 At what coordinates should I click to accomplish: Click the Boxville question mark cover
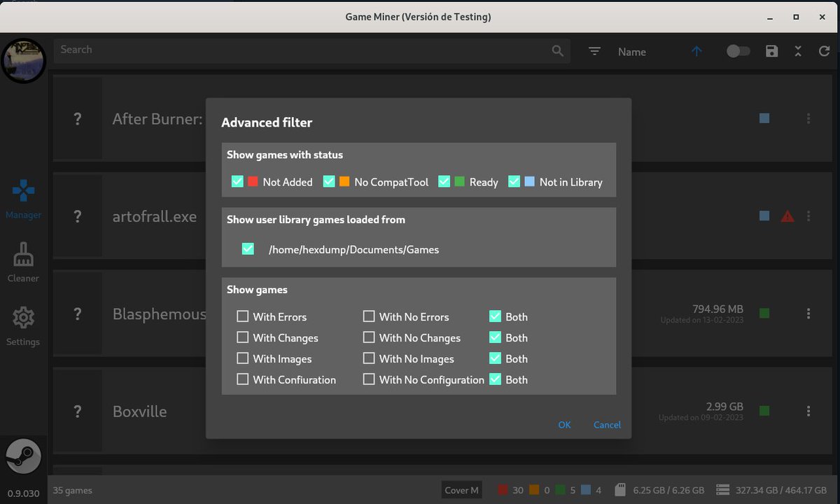(x=78, y=411)
